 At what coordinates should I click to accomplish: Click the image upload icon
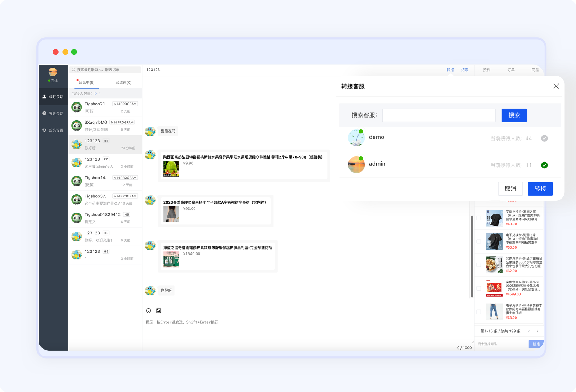click(159, 311)
